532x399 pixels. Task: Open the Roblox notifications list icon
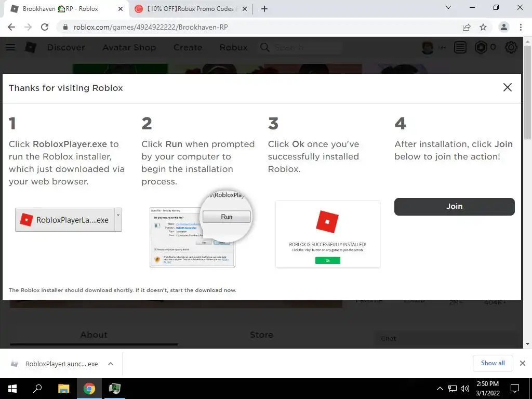[460, 47]
